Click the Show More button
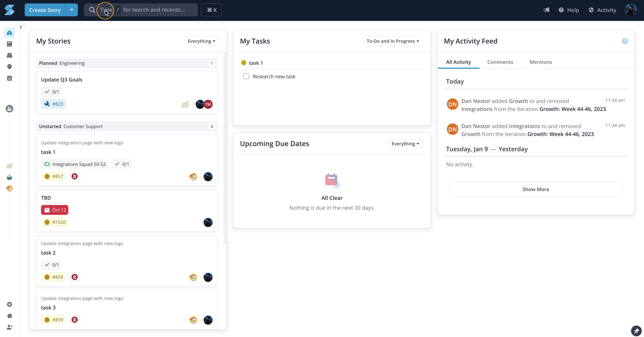 pos(536,189)
